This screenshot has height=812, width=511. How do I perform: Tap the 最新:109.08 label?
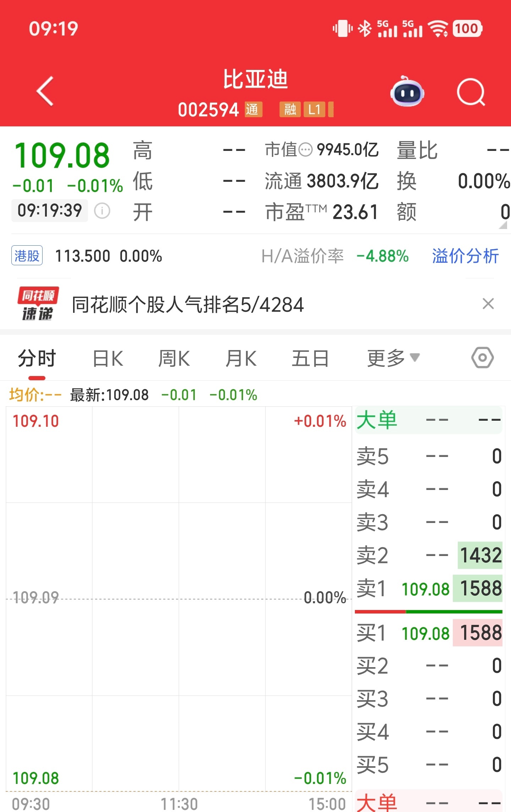[x=109, y=395]
